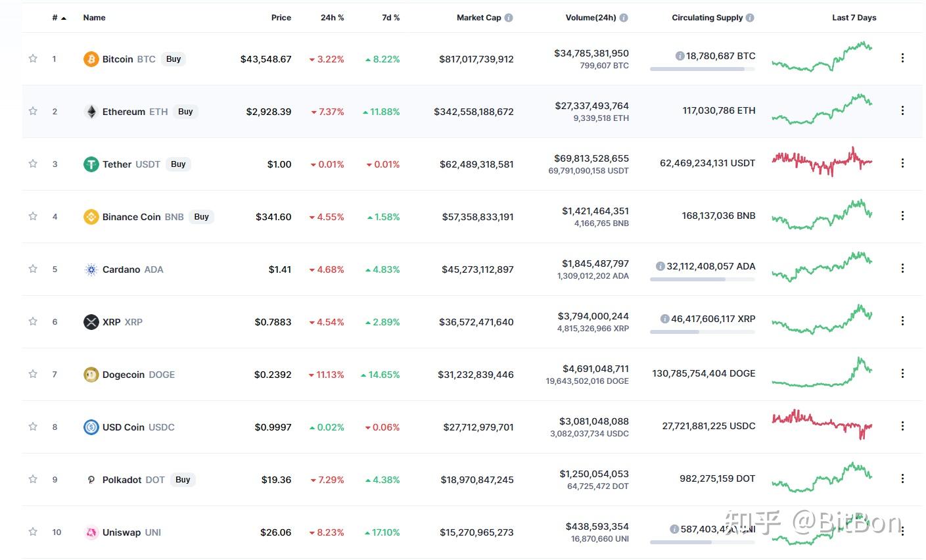This screenshot has width=926, height=560.
Task: Star Bitcoin to add to watchlist
Action: [33, 58]
